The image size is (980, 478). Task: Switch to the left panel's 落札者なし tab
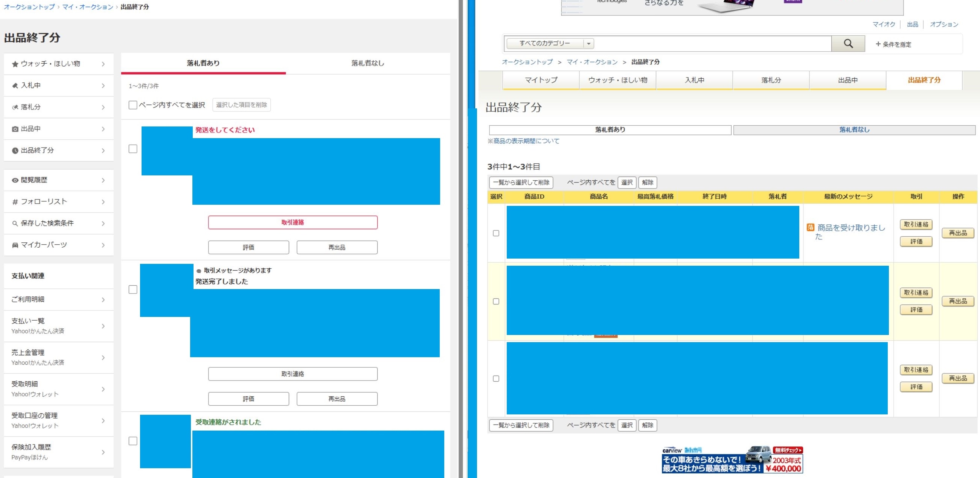click(367, 63)
